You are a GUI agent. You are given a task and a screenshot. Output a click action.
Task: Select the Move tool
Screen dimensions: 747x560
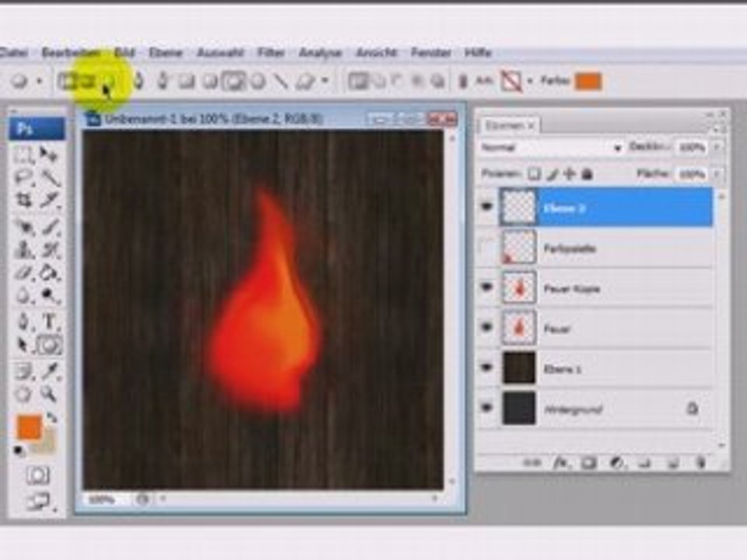[48, 154]
